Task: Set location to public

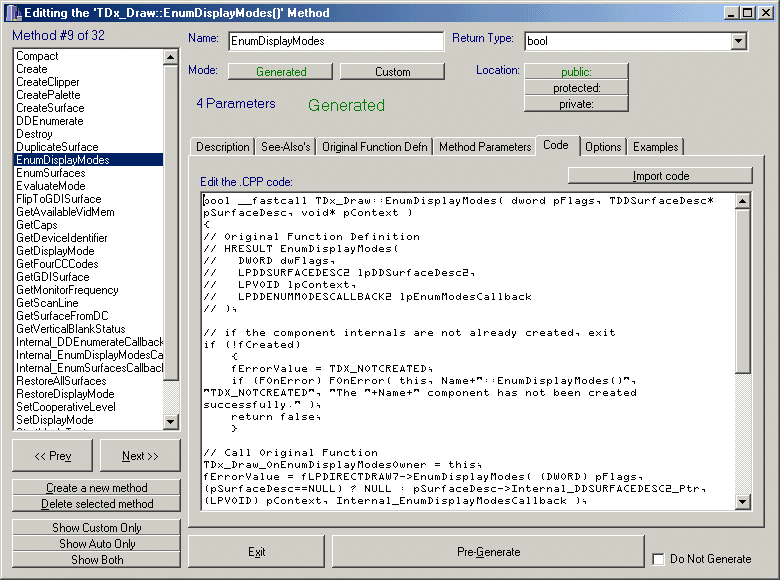Action: (x=576, y=71)
